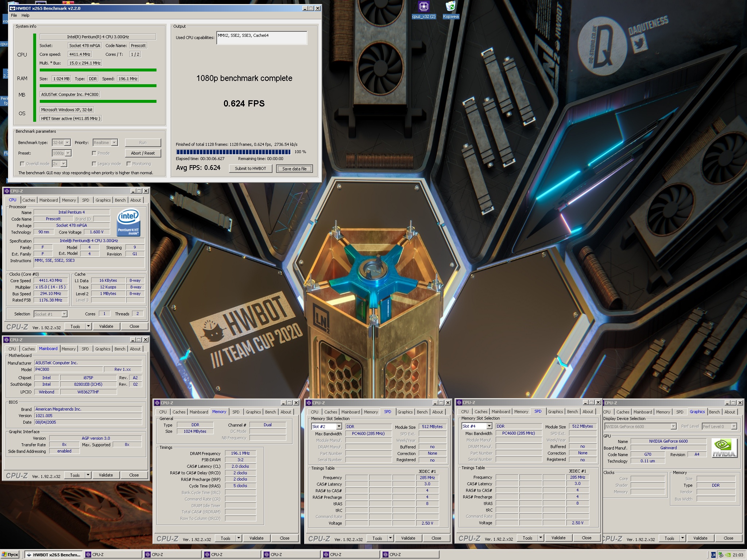Click the NVIDIA system tray icon

(728, 555)
